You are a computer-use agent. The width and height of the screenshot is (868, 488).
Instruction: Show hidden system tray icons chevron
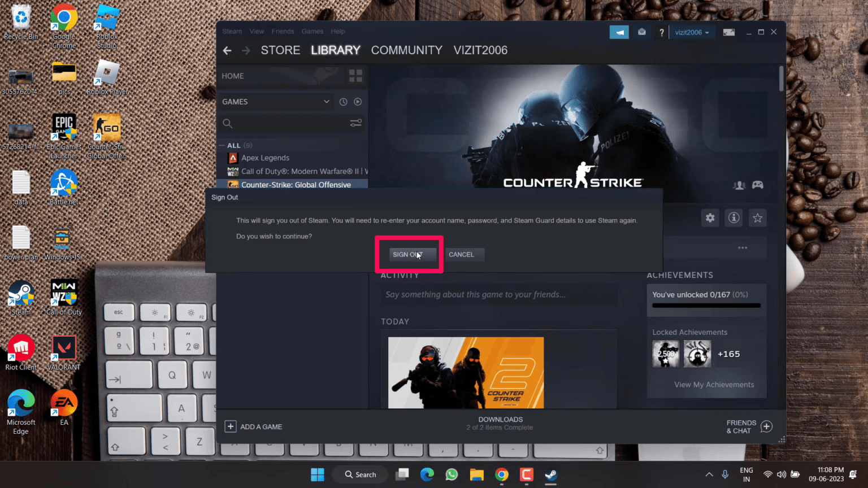pos(709,474)
